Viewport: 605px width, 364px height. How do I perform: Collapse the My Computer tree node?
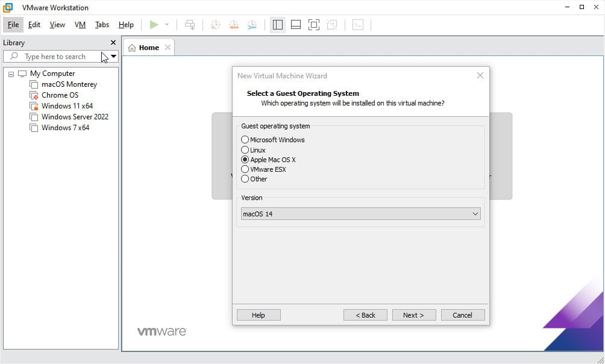tap(11, 74)
